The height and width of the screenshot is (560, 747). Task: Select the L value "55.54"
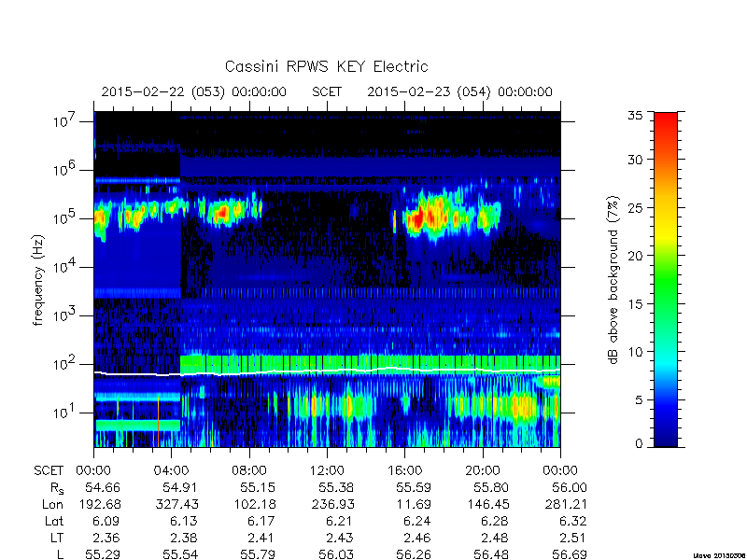pyautogui.click(x=180, y=554)
